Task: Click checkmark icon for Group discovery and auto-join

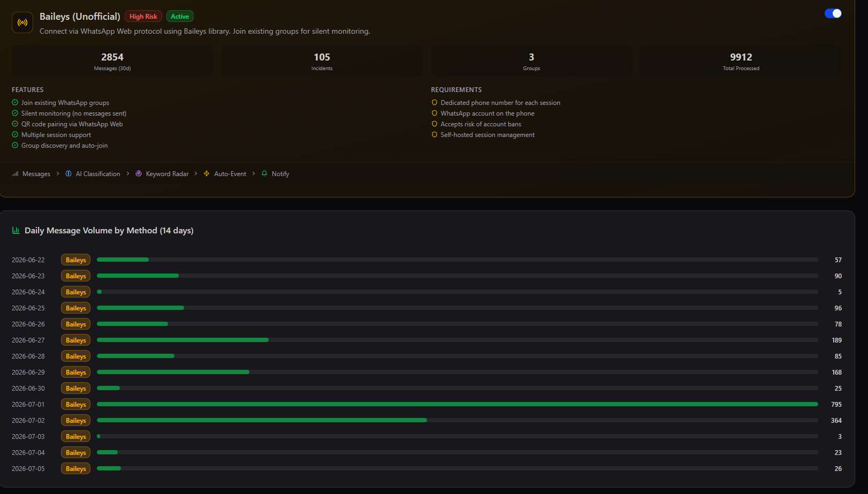Action: pos(15,145)
